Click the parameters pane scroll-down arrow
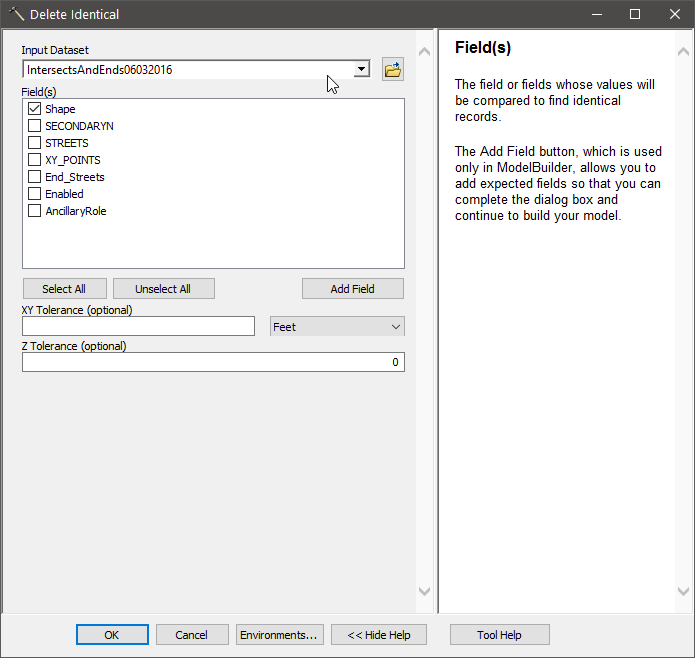695x658 pixels. 424,591
